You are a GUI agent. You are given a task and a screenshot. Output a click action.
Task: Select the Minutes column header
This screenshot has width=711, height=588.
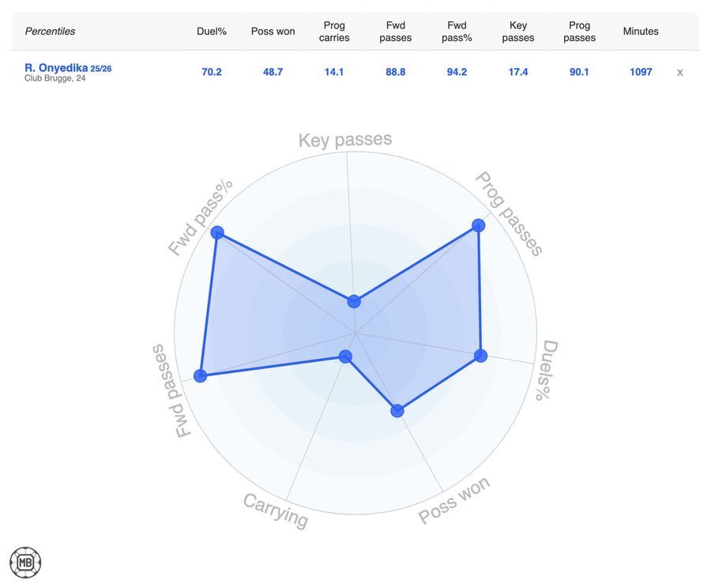point(641,32)
